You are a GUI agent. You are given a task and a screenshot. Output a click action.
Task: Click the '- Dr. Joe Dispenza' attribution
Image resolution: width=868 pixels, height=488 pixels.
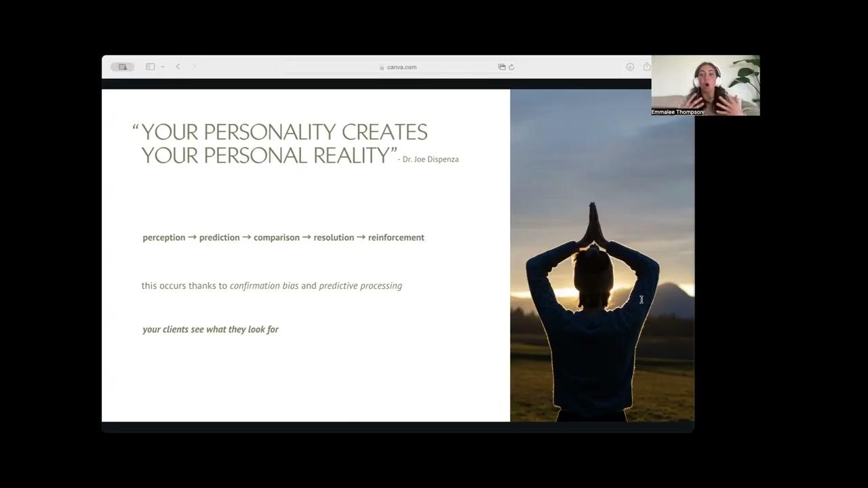coord(428,159)
